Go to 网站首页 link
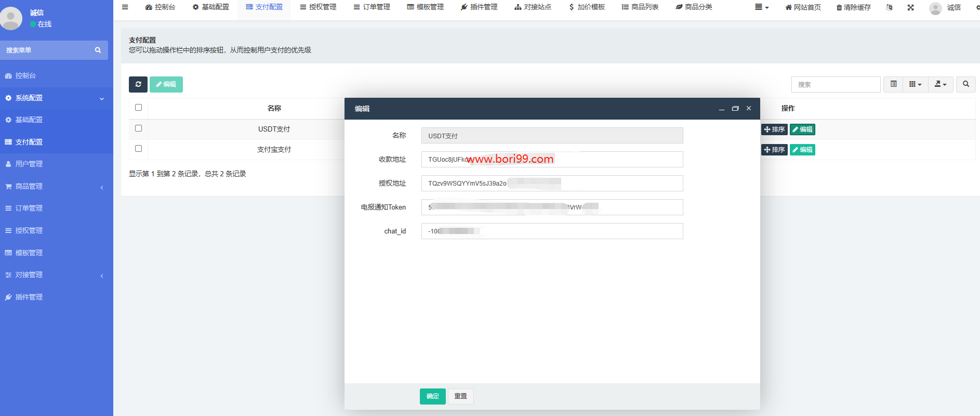 click(x=803, y=7)
